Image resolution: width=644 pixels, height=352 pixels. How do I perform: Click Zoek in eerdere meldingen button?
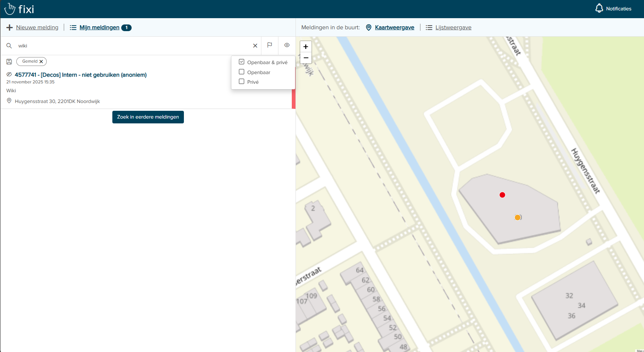click(148, 117)
